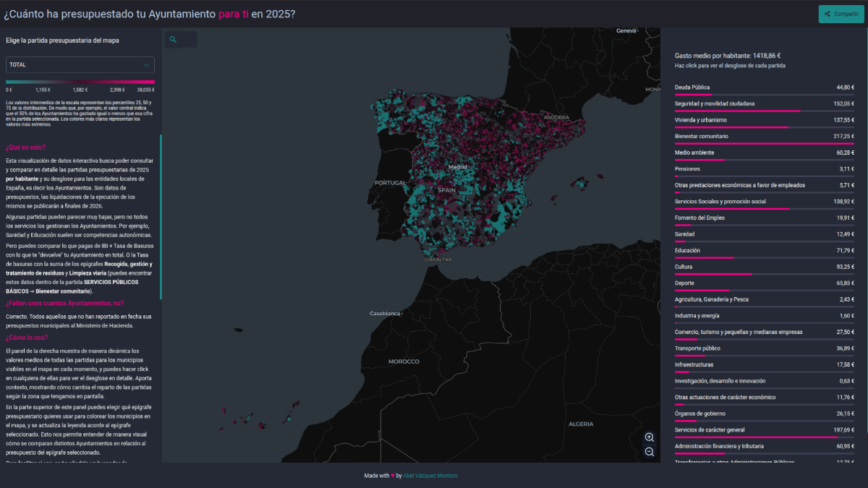Zoom in on the map

pos(649,437)
